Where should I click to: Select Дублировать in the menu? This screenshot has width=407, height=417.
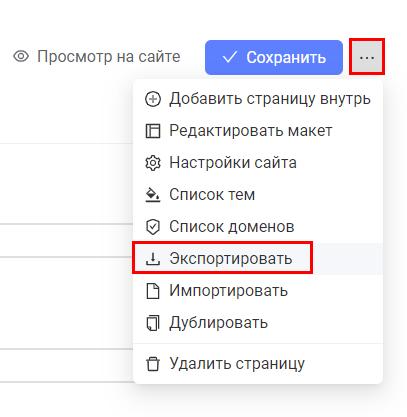[x=258, y=323]
